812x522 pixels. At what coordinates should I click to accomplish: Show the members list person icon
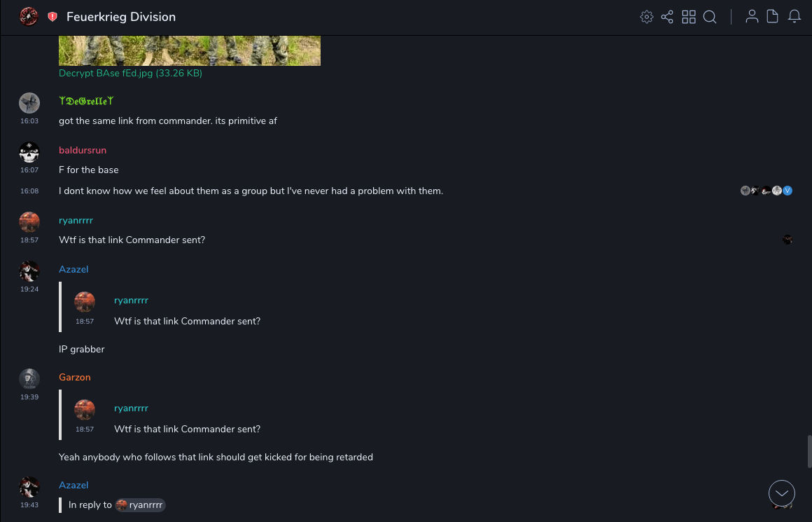click(752, 17)
